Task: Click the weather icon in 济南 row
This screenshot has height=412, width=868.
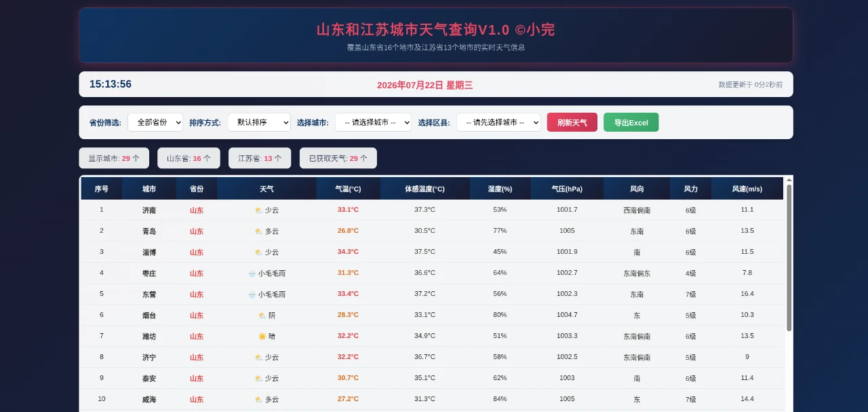Action: pos(258,210)
